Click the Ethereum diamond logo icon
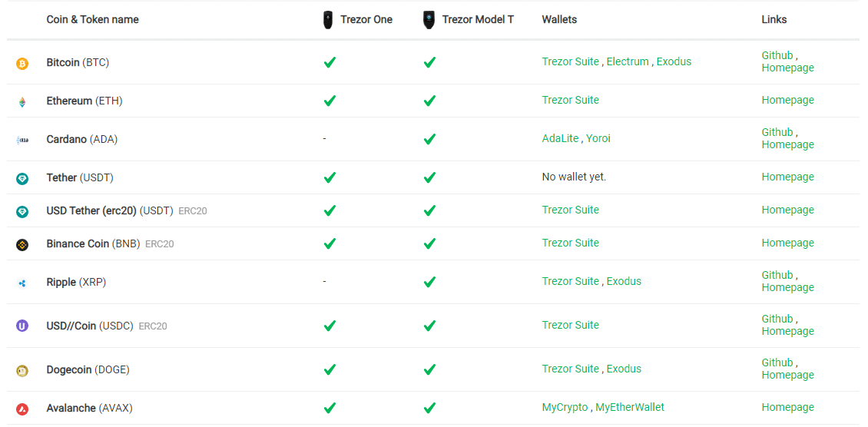This screenshot has height=427, width=868. pos(22,102)
